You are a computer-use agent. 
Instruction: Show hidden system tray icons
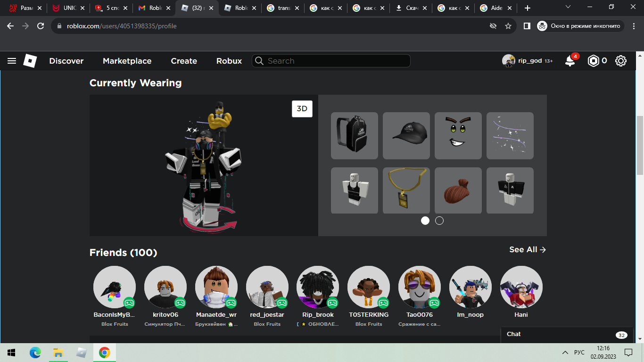565,353
